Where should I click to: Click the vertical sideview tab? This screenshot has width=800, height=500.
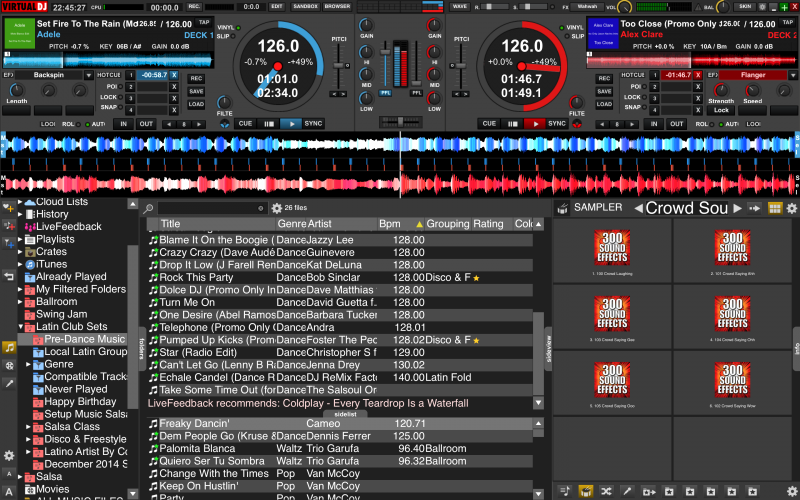(x=548, y=348)
